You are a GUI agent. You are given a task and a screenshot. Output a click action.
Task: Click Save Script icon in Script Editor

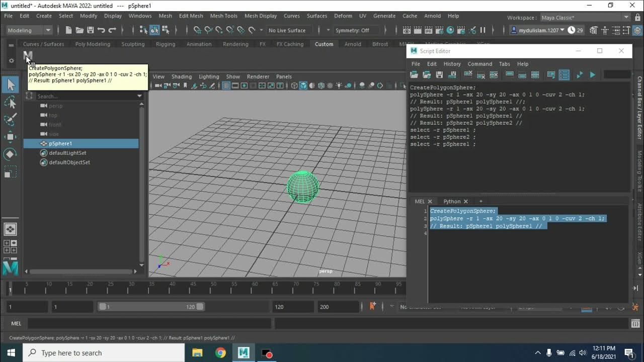pos(439,75)
